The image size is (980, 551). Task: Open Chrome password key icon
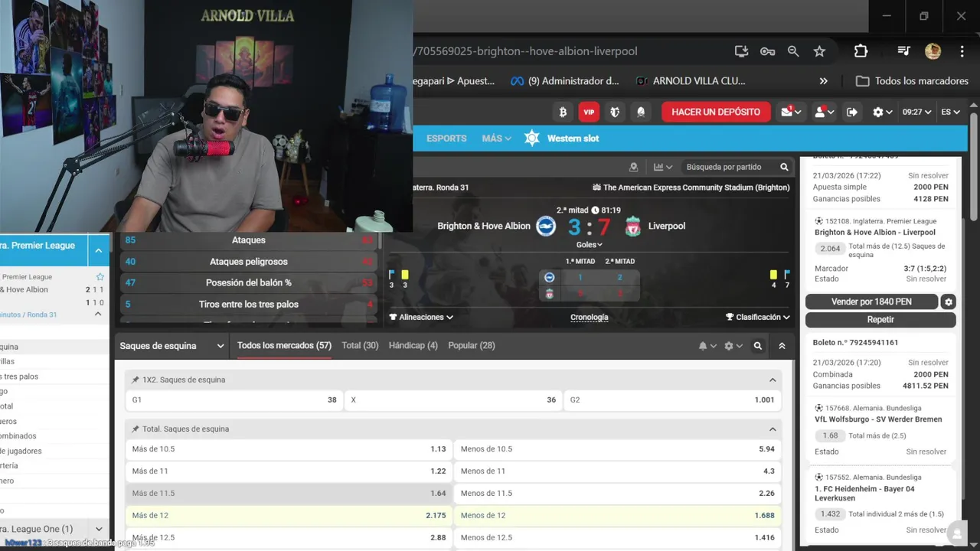(x=767, y=51)
